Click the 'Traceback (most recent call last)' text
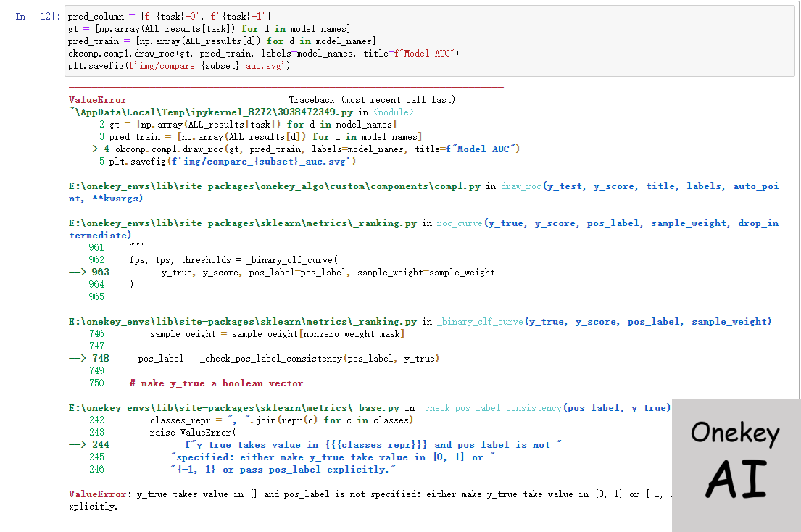This screenshot has width=801, height=532. pos(372,100)
